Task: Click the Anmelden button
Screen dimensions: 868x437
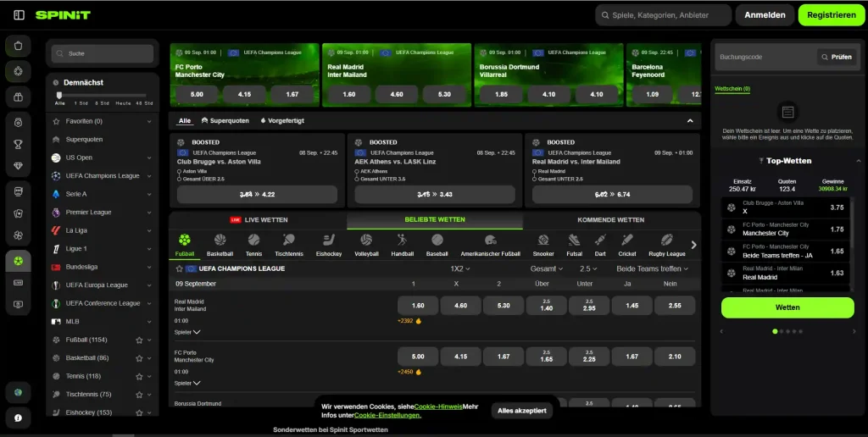Action: point(765,15)
